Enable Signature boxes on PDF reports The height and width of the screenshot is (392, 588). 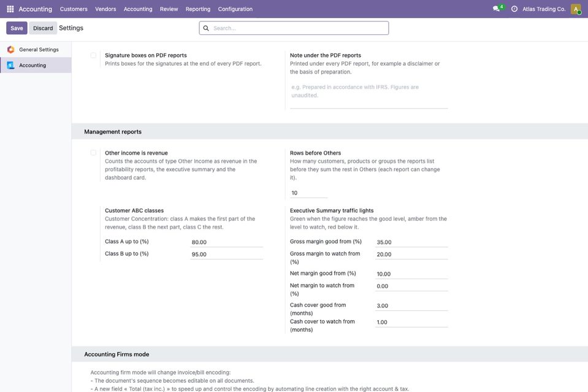point(93,55)
